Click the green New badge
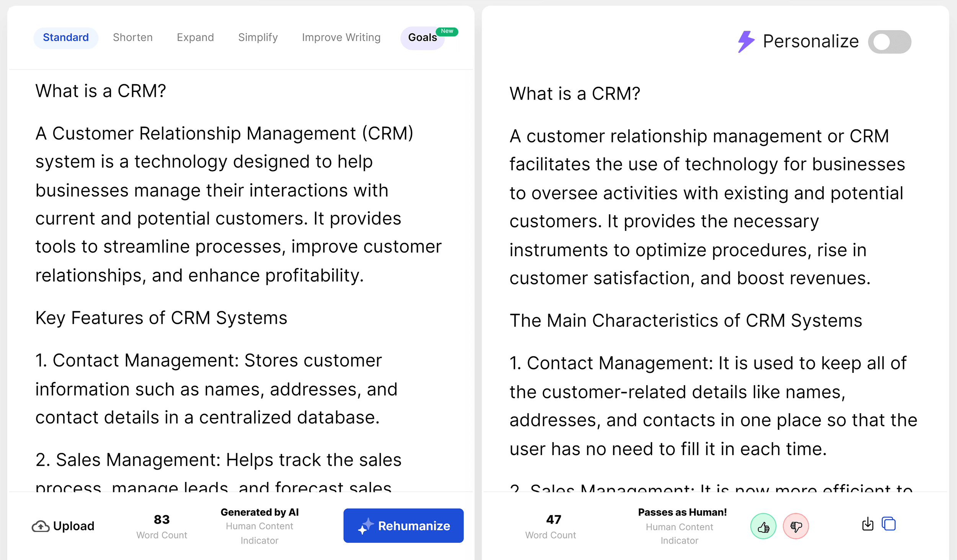Screen dimensions: 957x560 pyautogui.click(x=447, y=31)
